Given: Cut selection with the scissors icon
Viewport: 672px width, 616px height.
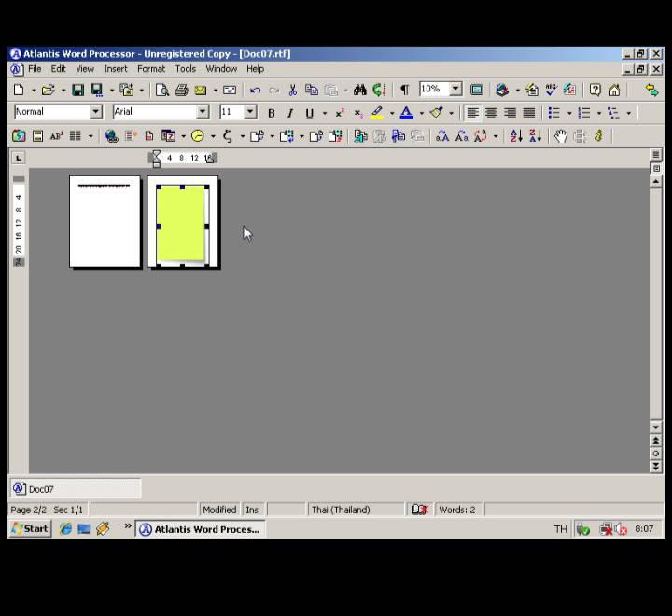Looking at the screenshot, I should click(293, 90).
